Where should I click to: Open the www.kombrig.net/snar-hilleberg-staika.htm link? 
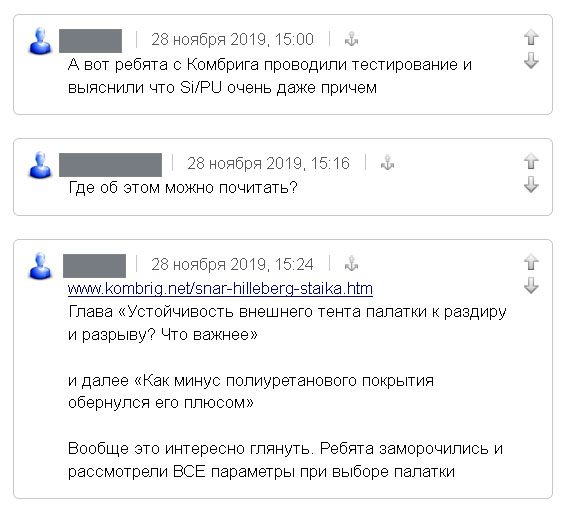[220, 289]
